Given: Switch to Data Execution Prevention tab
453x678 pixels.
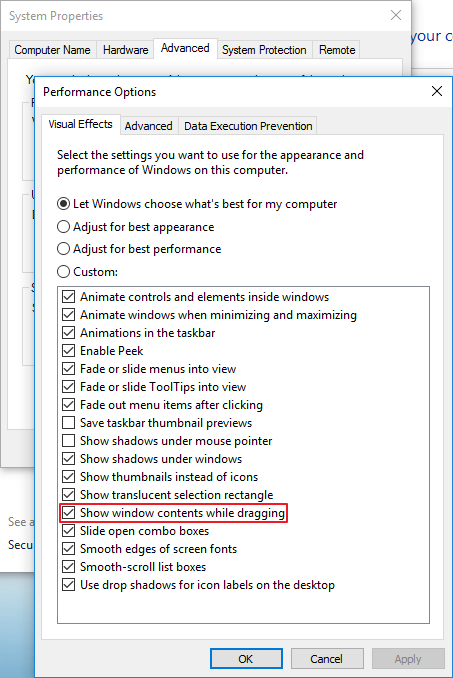Looking at the screenshot, I should (248, 126).
